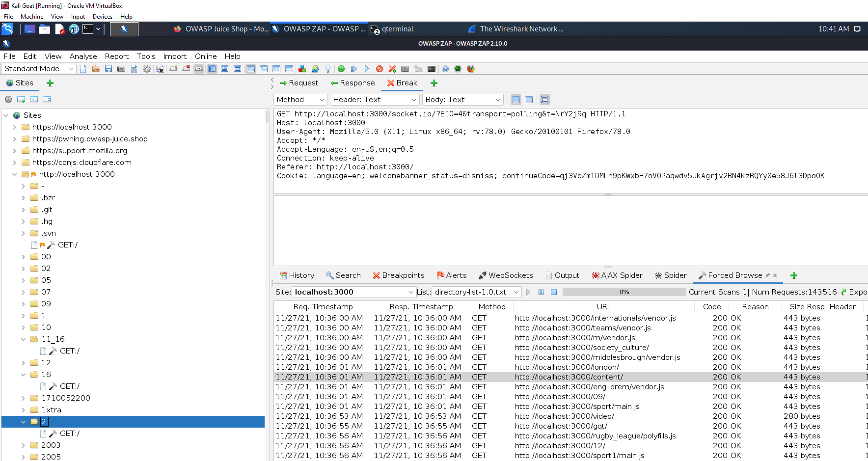Viewport: 868px width, 461px height.
Task: Open the Method dropdown
Action: coord(300,100)
